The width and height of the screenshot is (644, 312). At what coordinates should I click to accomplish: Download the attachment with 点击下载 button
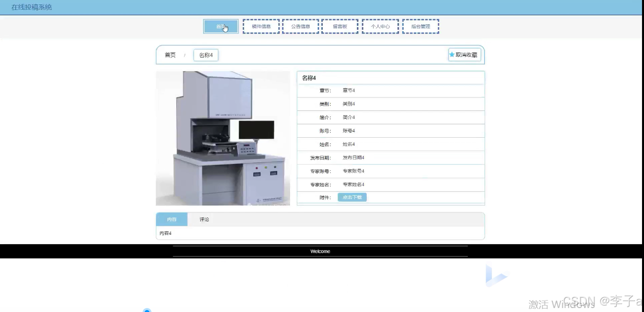352,197
